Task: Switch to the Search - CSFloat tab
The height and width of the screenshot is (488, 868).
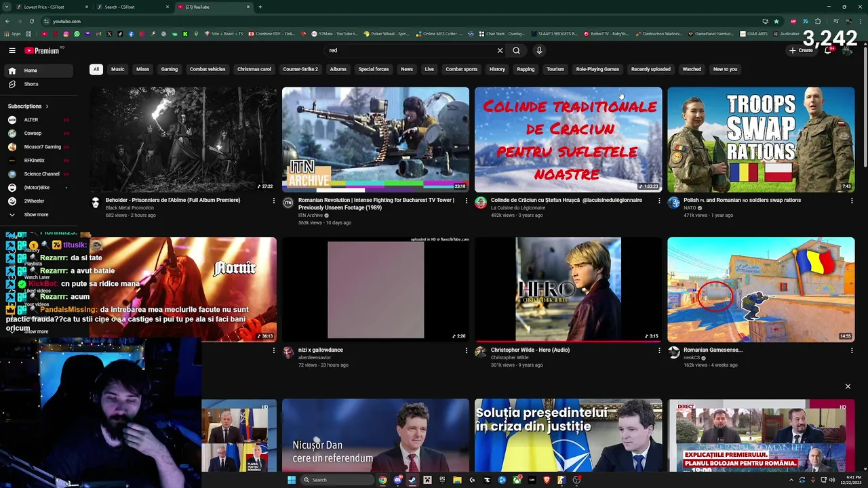Action: [132, 7]
